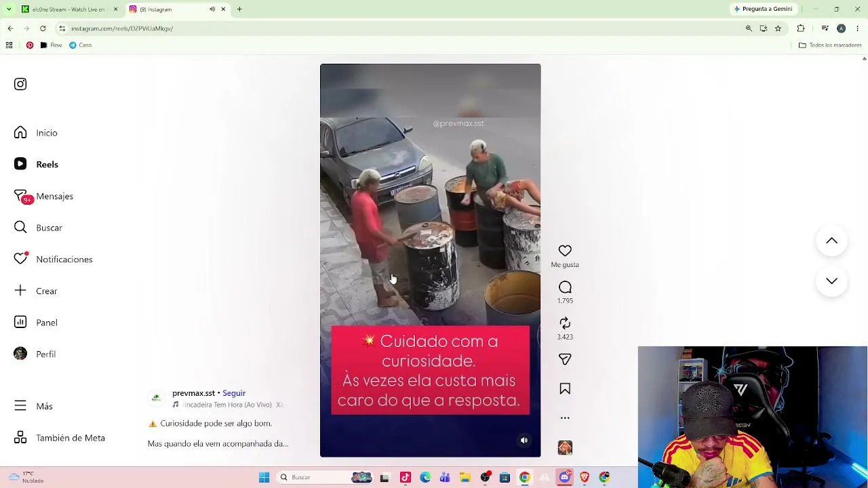Open File Explorer from taskbar
Screen dimensions: 868x488
465,478
